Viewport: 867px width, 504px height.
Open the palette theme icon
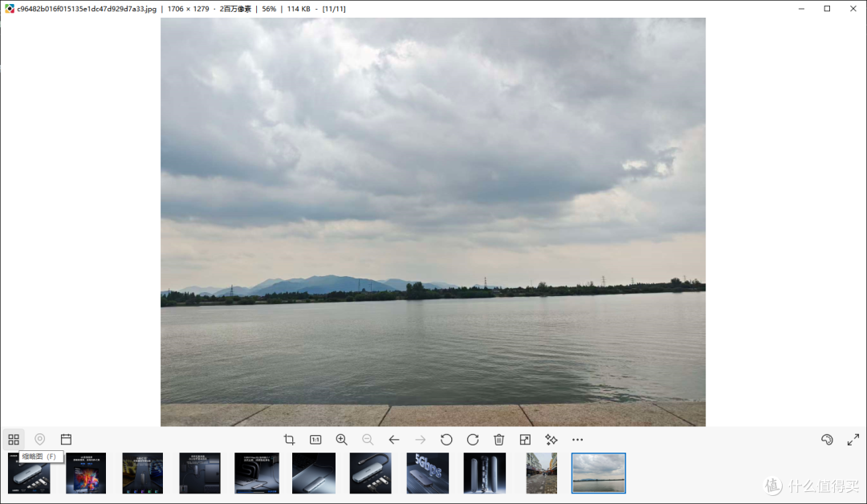click(827, 439)
